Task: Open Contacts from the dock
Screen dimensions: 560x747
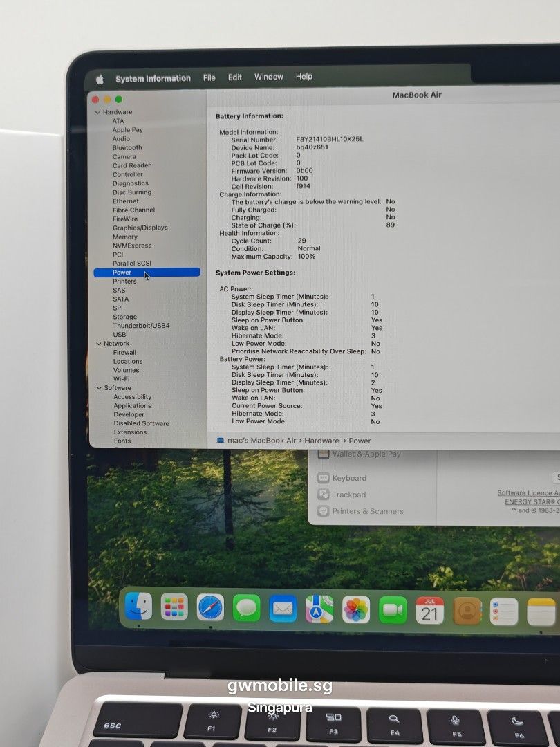Action: point(467,611)
